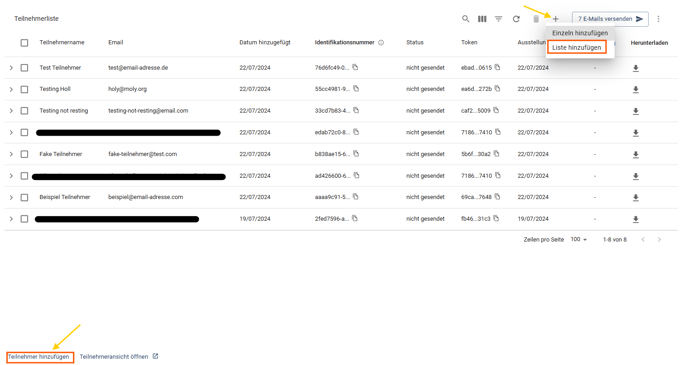Go to the previous page arrow

point(643,240)
